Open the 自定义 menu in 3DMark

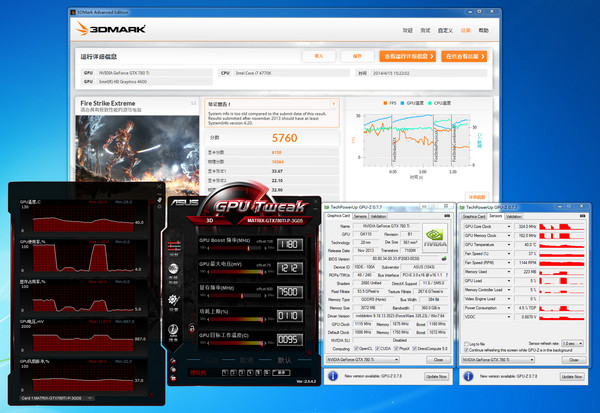pyautogui.click(x=445, y=30)
